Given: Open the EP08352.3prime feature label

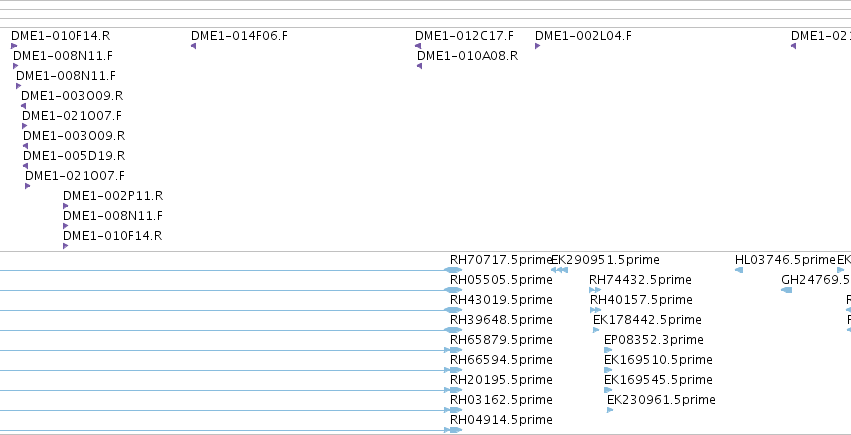Looking at the screenshot, I should (x=654, y=340).
